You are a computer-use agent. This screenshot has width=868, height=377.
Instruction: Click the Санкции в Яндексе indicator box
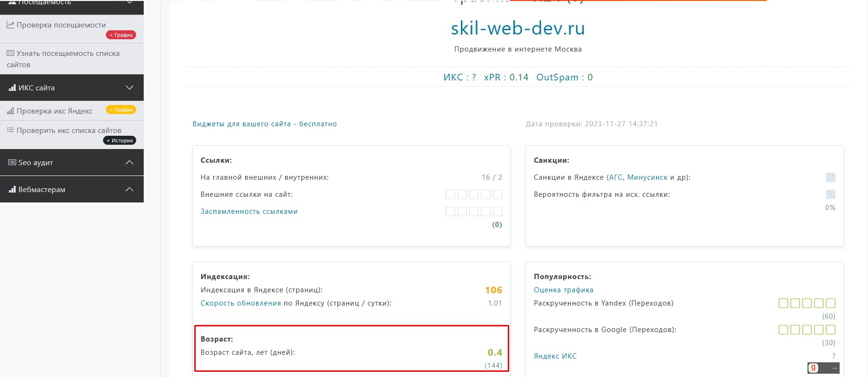[831, 177]
